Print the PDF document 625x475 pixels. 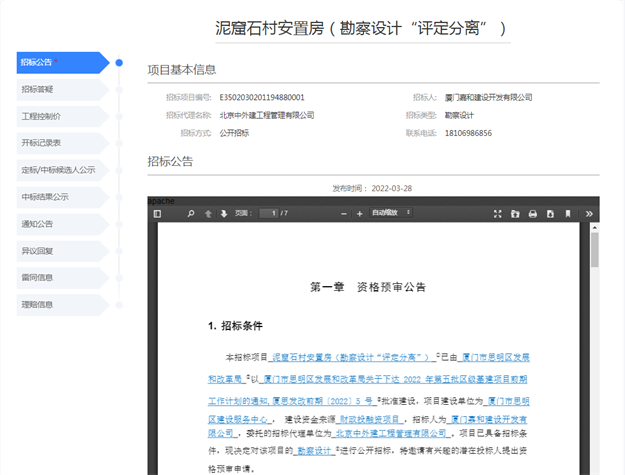[x=533, y=214]
